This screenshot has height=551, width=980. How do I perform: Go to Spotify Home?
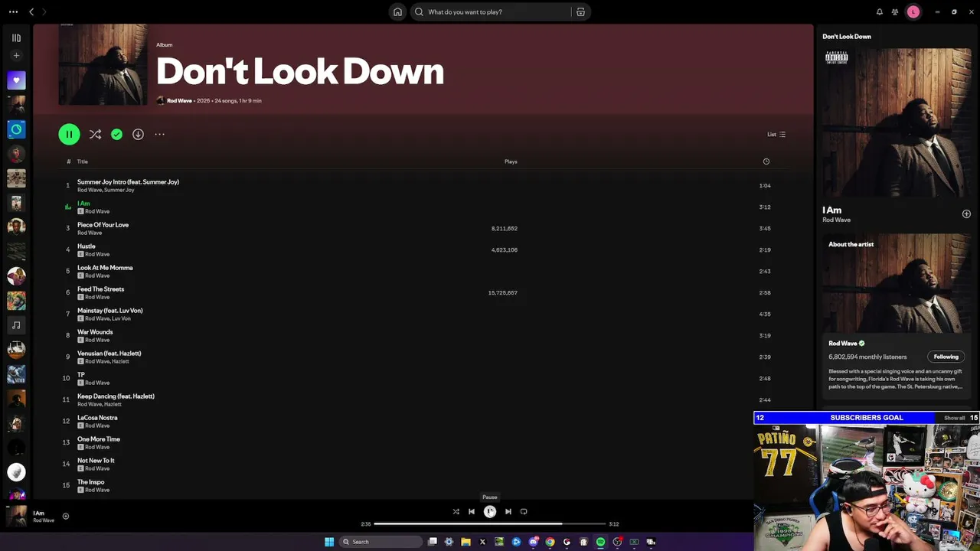coord(397,11)
